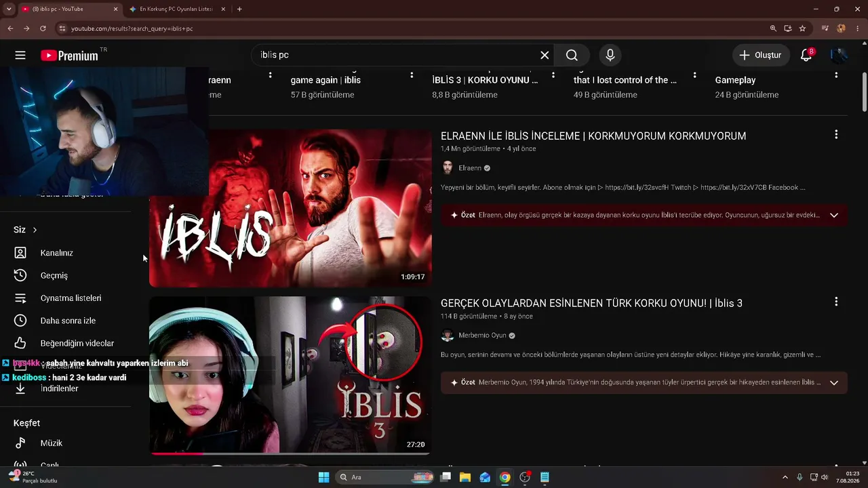The width and height of the screenshot is (868, 488).
Task: Open the GERÇEK OLAYLARDAN ESİNLENEN video title
Action: [x=591, y=303]
